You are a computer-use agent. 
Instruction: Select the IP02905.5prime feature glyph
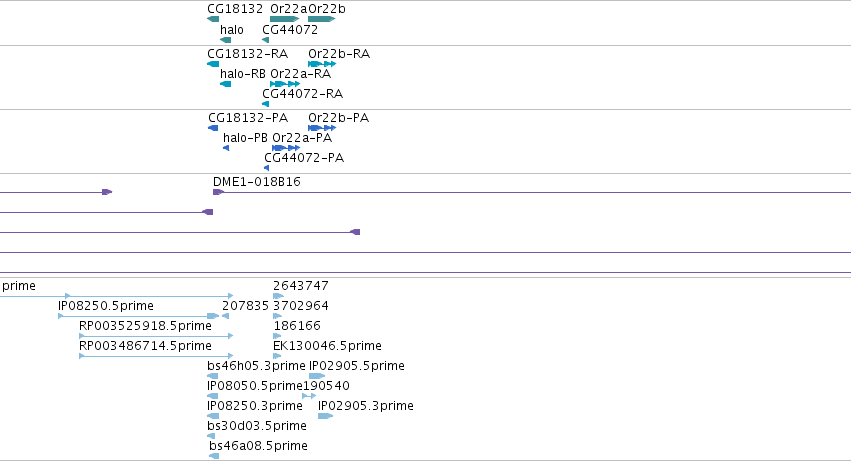317,376
